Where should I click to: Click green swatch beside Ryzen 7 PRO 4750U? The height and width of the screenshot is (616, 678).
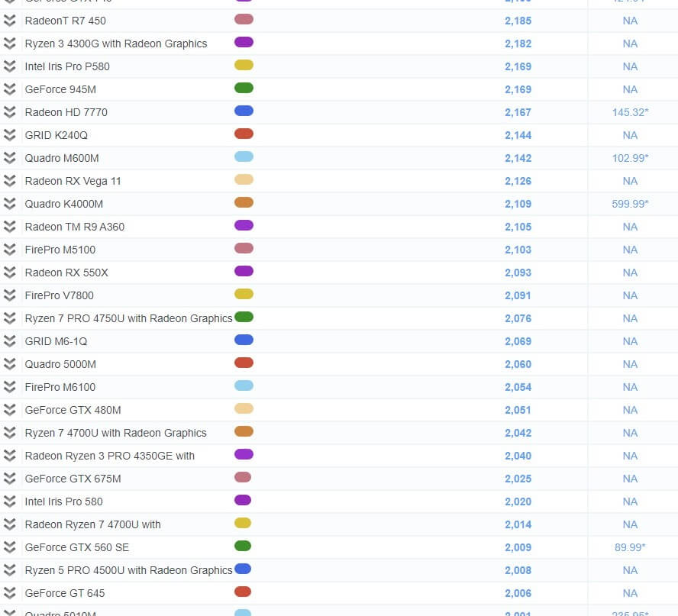coord(244,318)
